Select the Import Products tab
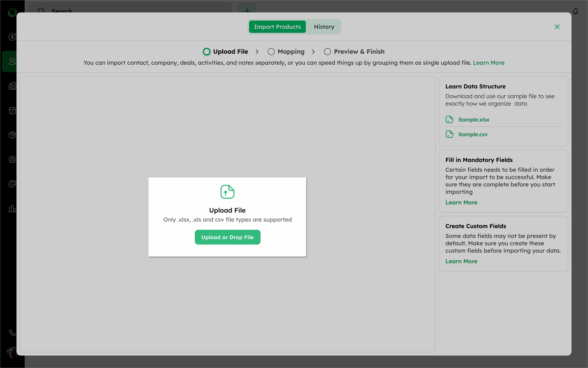 pyautogui.click(x=277, y=27)
